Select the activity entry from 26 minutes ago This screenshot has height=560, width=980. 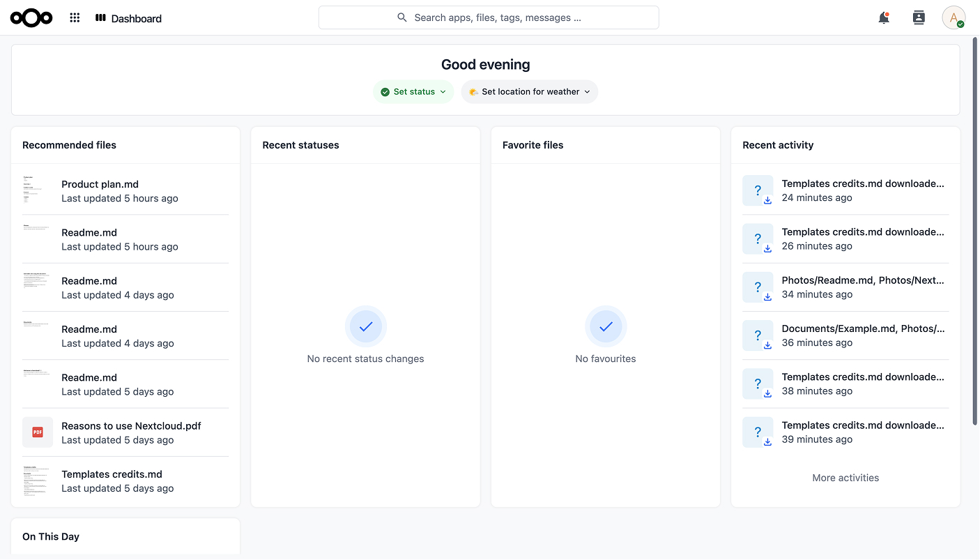point(845,239)
